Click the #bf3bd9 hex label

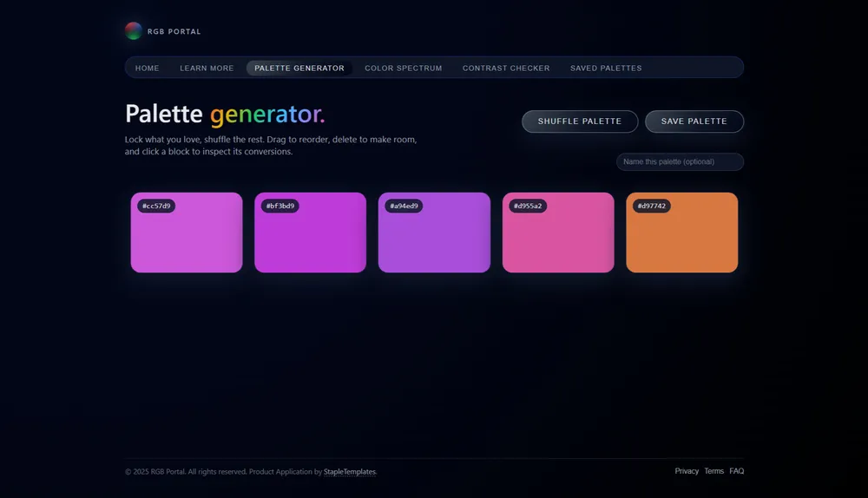[280, 206]
